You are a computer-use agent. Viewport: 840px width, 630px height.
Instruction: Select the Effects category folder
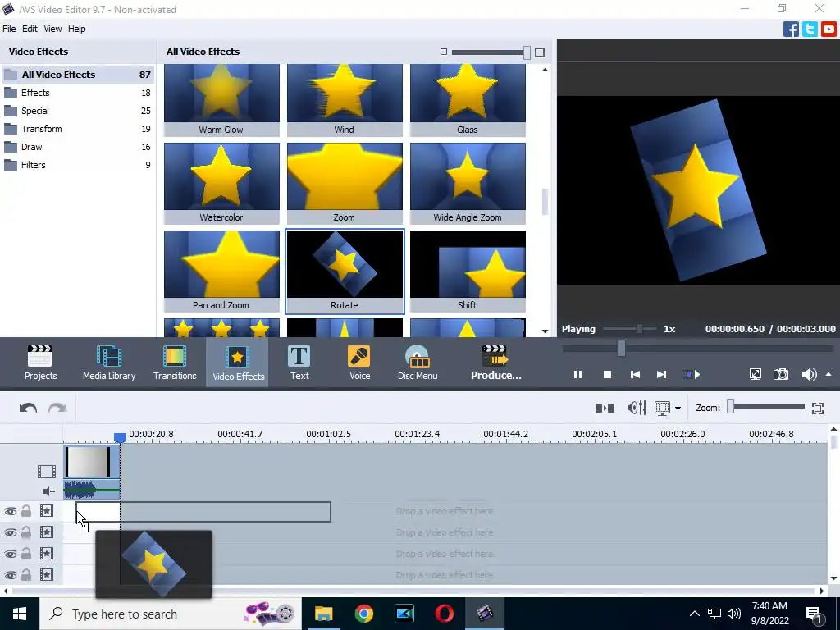click(x=78, y=93)
